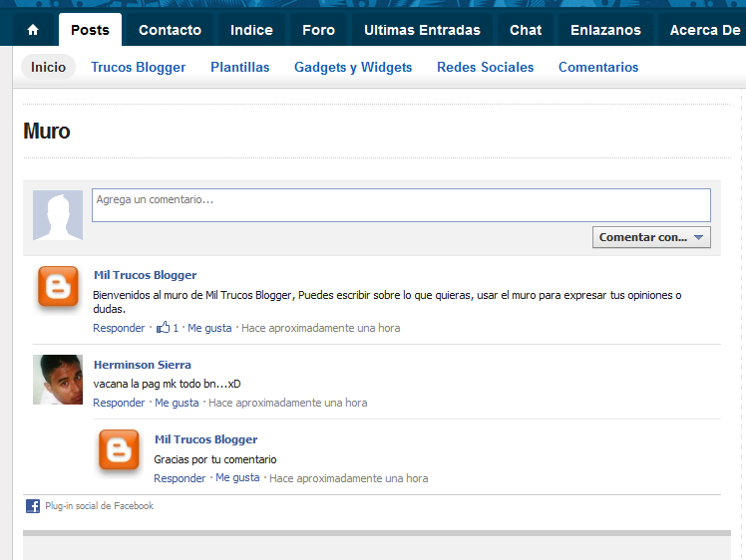746x560 pixels.
Task: Click the Blogger logo next to the reply comment
Action: [x=119, y=451]
